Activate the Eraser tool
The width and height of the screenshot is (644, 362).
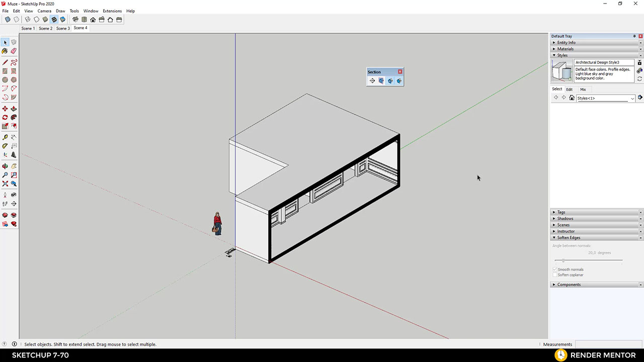coord(14,51)
